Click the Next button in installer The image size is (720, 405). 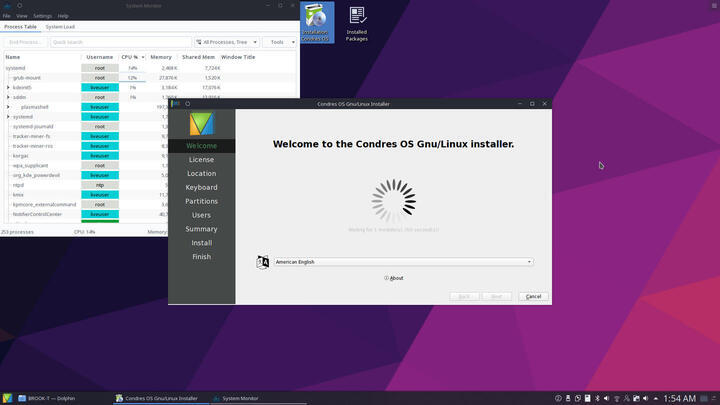(x=497, y=296)
